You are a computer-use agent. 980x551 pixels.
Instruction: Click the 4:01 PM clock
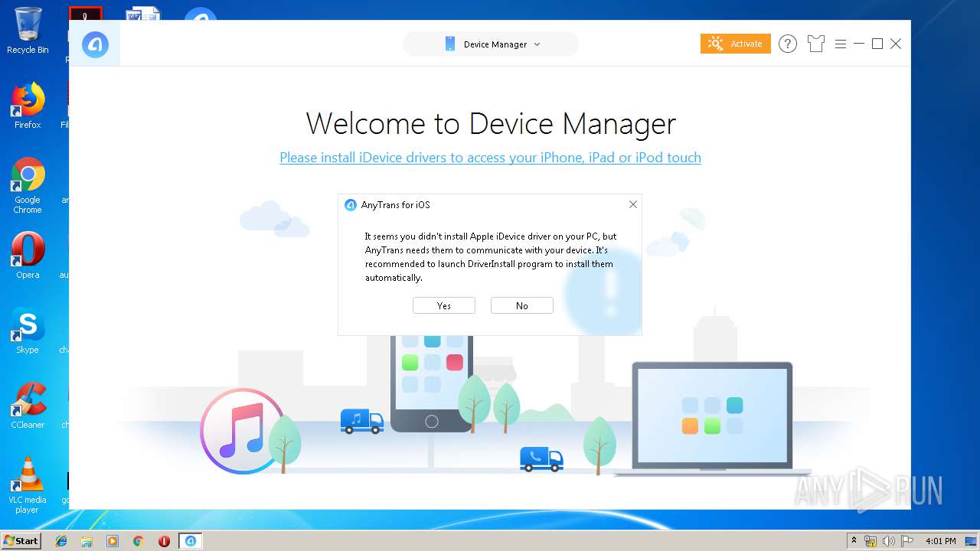[940, 541]
